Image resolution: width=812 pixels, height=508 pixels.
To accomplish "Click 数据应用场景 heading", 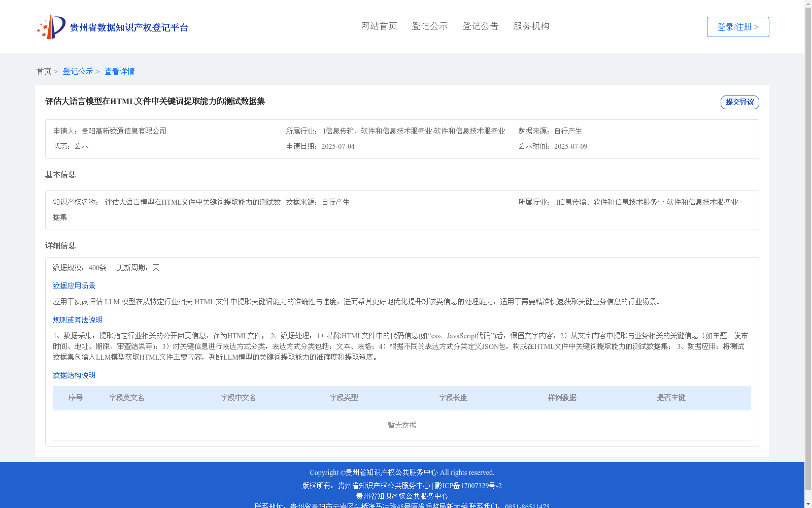I will pyautogui.click(x=74, y=286).
